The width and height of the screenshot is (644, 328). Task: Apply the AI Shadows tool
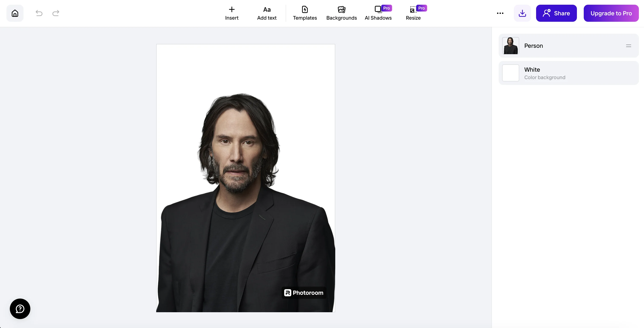point(378,13)
